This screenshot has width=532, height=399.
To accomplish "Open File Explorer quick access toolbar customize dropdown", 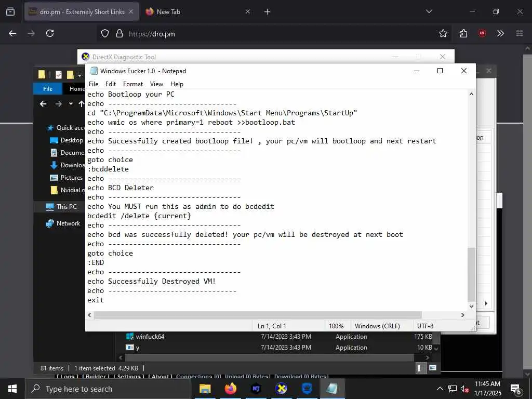I will pos(79,75).
